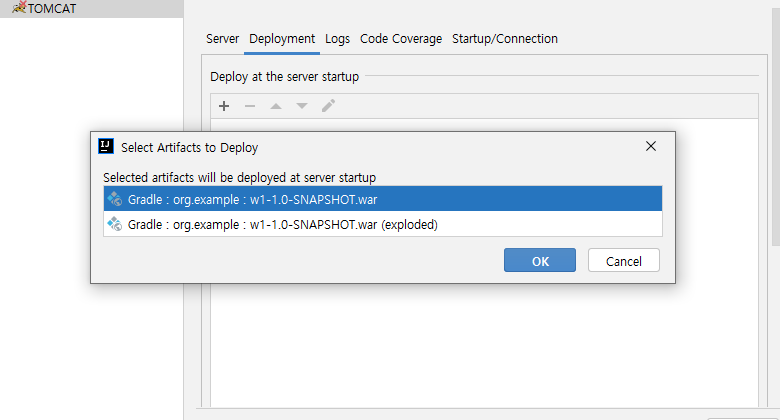Click the remove minus icon in deployment toolbar
Screen dimensions: 780x420
[250, 106]
